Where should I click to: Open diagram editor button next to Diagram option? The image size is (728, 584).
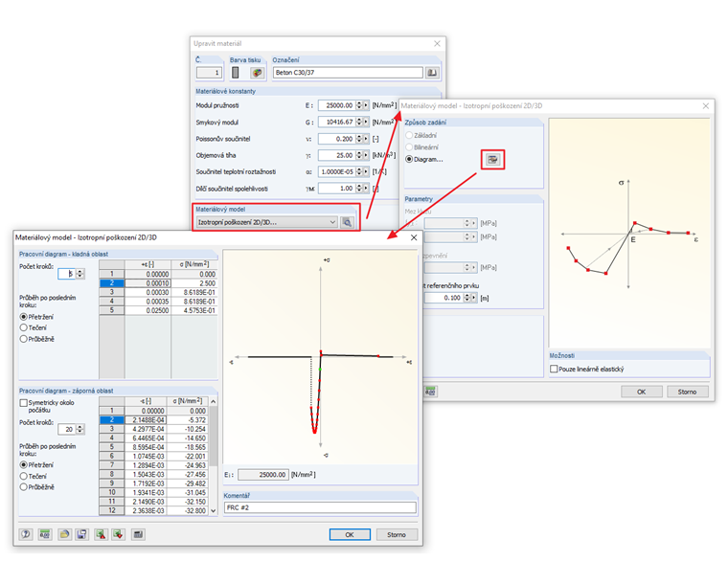(x=492, y=160)
